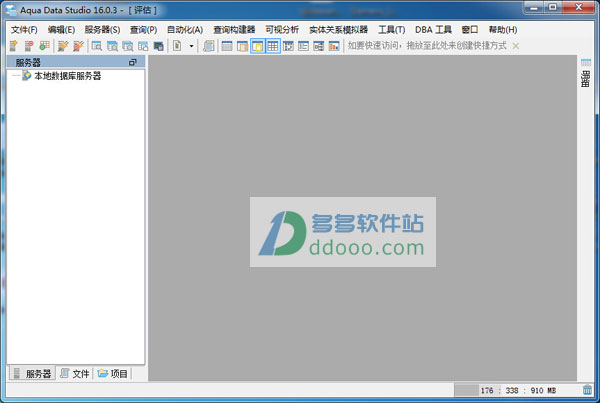Click the dark-colored window toolbar icon
The image size is (600, 403).
point(158,46)
